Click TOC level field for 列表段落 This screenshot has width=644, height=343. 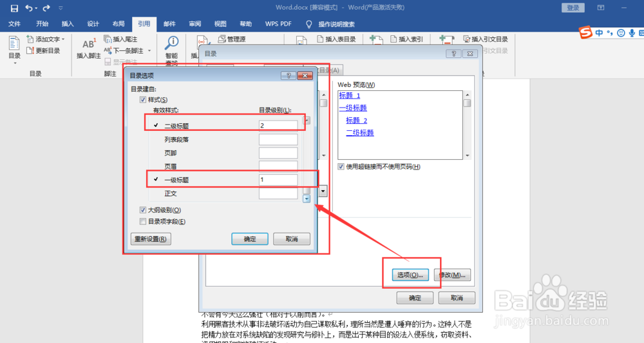tap(278, 139)
